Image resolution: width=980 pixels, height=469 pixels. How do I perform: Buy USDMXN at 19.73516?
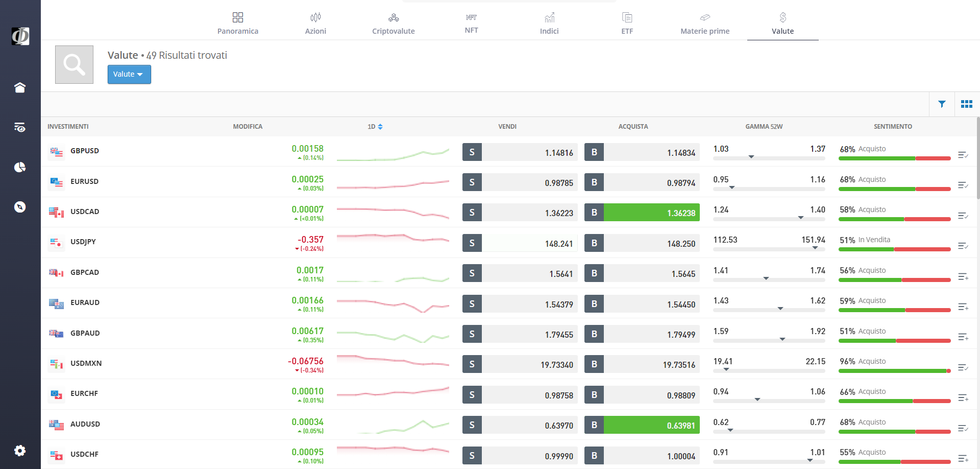pyautogui.click(x=642, y=364)
